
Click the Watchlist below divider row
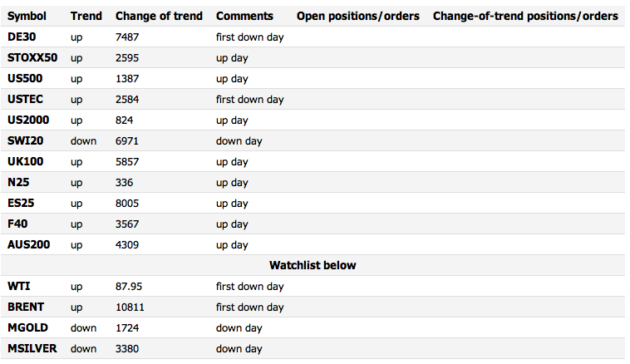(x=313, y=265)
